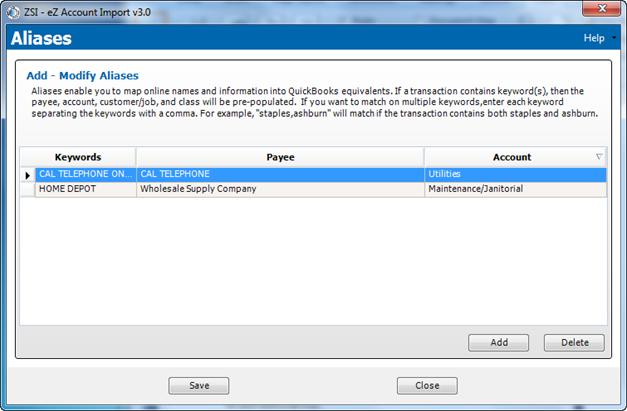
Task: Save the aliases with the Save button
Action: pos(198,385)
